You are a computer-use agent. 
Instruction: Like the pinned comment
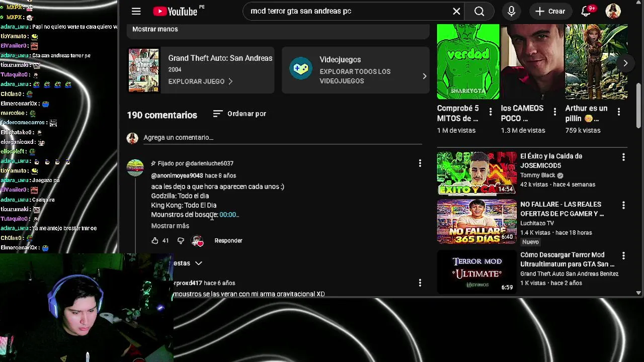click(155, 241)
